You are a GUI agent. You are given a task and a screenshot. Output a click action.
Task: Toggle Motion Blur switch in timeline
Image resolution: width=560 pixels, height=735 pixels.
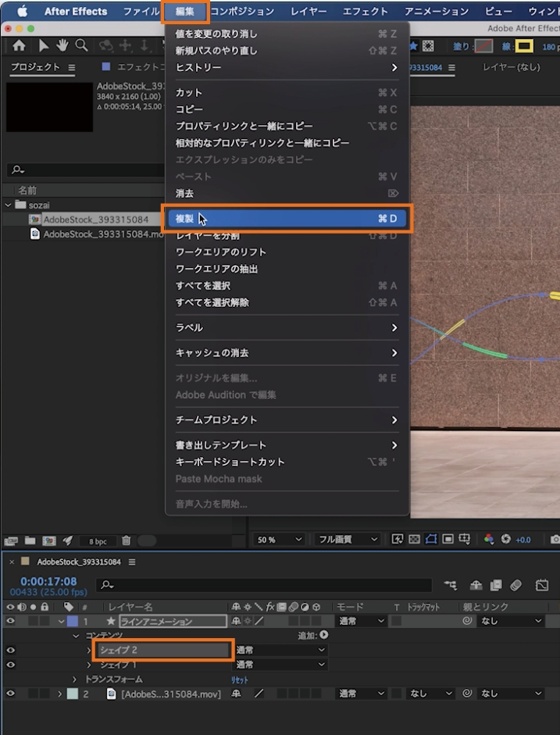[x=516, y=584]
